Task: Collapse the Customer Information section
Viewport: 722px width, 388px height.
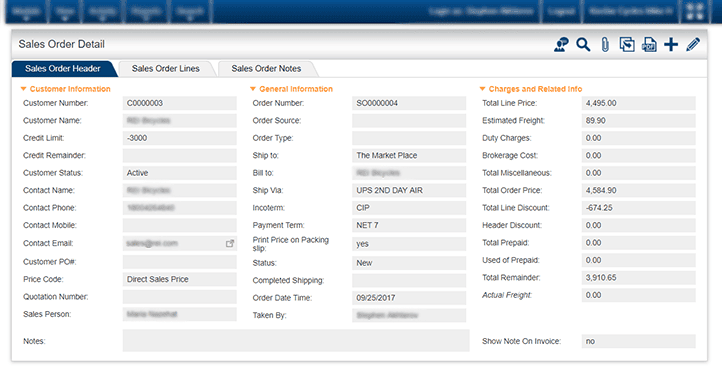Action: 23,89
